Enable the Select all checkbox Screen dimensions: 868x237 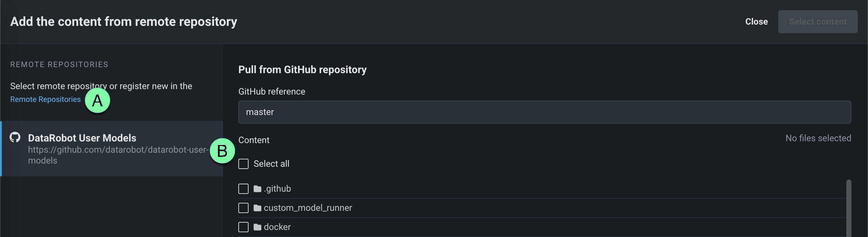[x=243, y=164]
